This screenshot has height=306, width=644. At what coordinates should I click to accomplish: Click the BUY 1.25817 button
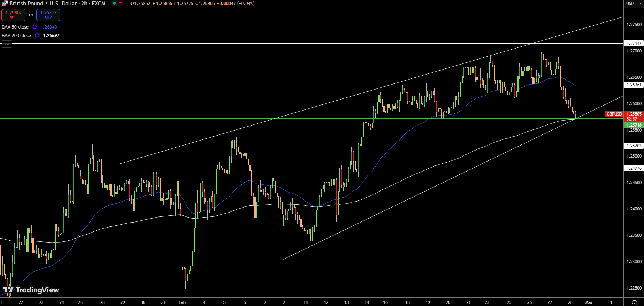tap(48, 15)
